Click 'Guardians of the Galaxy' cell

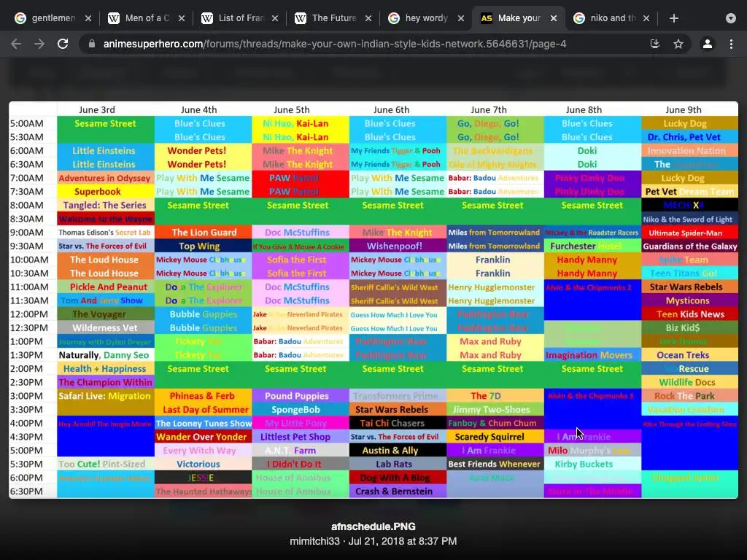point(690,246)
